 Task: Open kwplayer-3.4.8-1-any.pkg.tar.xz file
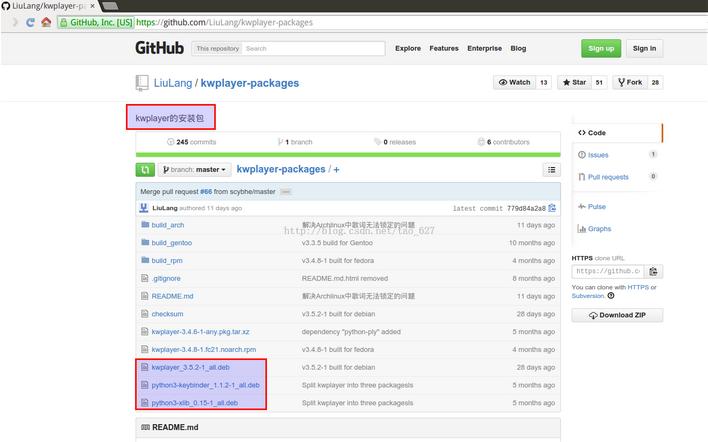click(200, 331)
